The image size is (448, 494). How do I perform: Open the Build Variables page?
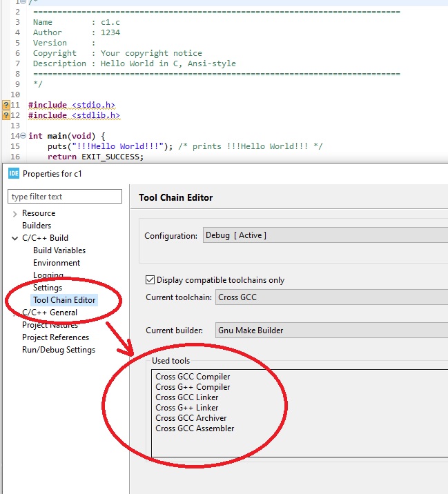coord(59,250)
